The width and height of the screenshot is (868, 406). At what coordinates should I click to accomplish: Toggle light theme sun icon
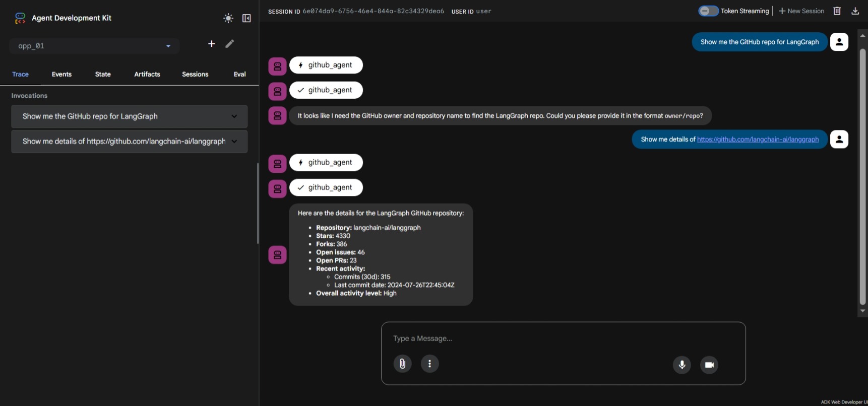[x=228, y=18]
